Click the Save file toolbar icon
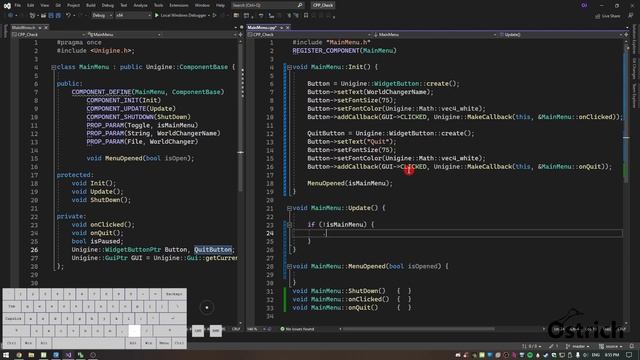Image resolution: width=640 pixels, height=360 pixels. tap(51, 16)
